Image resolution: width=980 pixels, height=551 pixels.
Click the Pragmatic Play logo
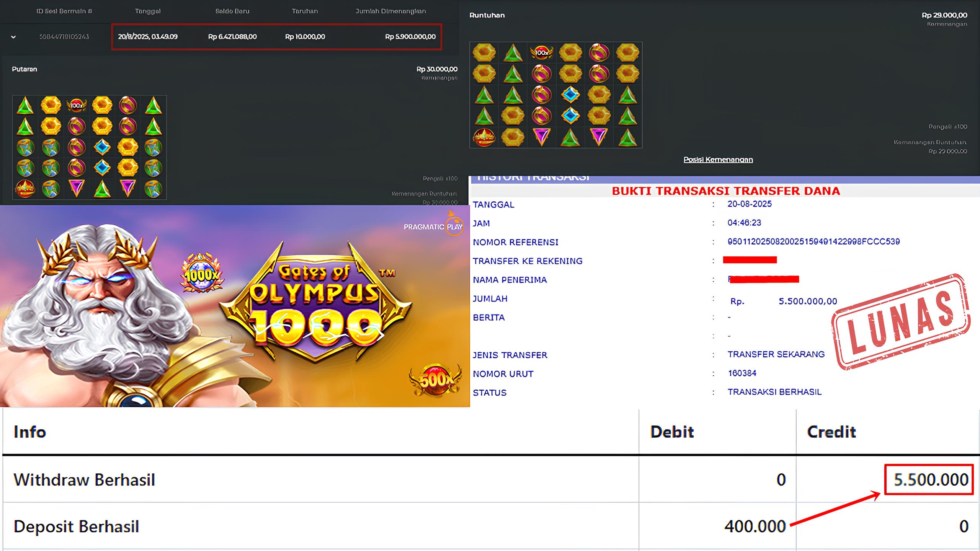point(433,227)
